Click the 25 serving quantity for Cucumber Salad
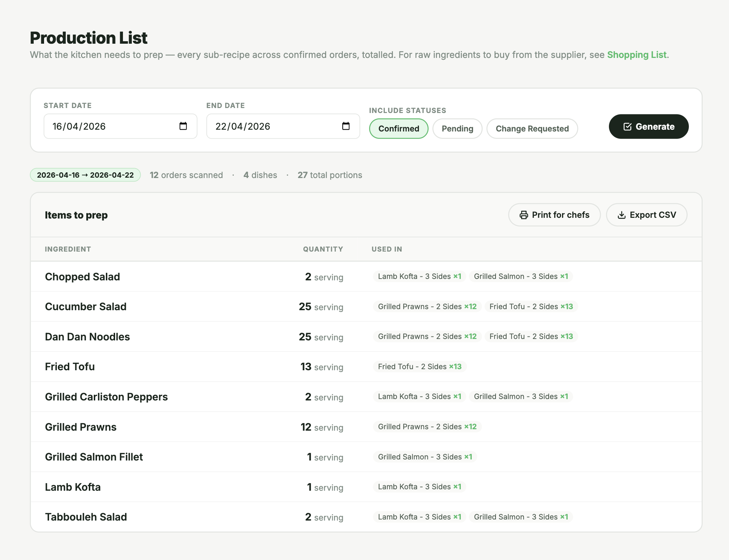The height and width of the screenshot is (560, 729). (x=321, y=307)
